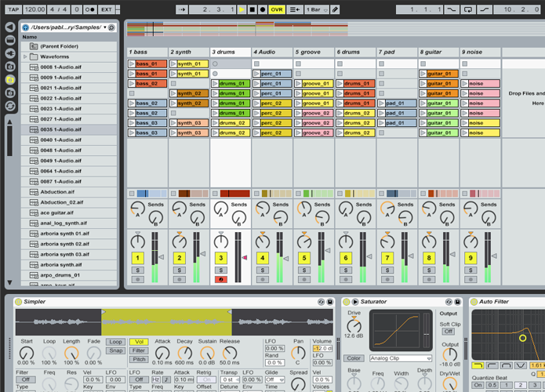Expand the Waveforms folder
This screenshot has height=392, width=545.
coord(25,56)
